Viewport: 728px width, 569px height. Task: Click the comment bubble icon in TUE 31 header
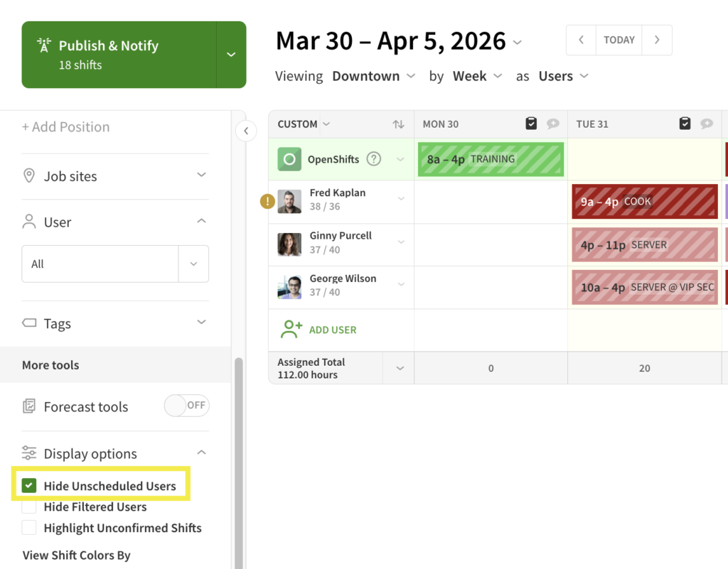pos(707,124)
